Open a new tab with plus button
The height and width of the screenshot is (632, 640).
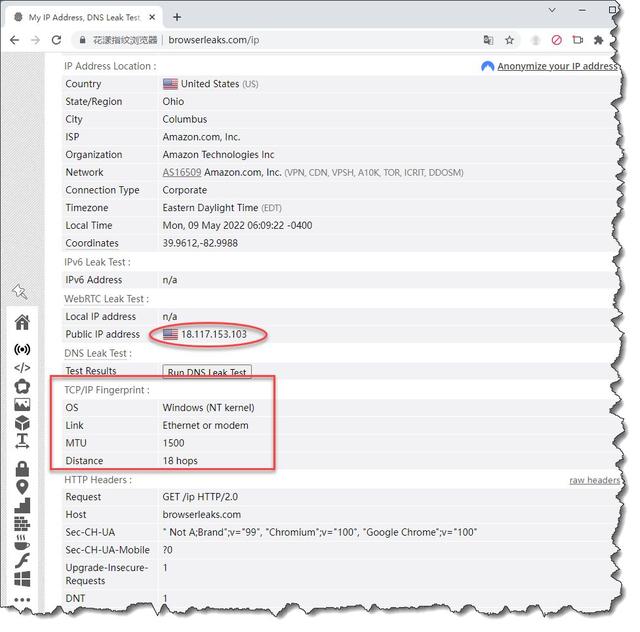coord(177,17)
